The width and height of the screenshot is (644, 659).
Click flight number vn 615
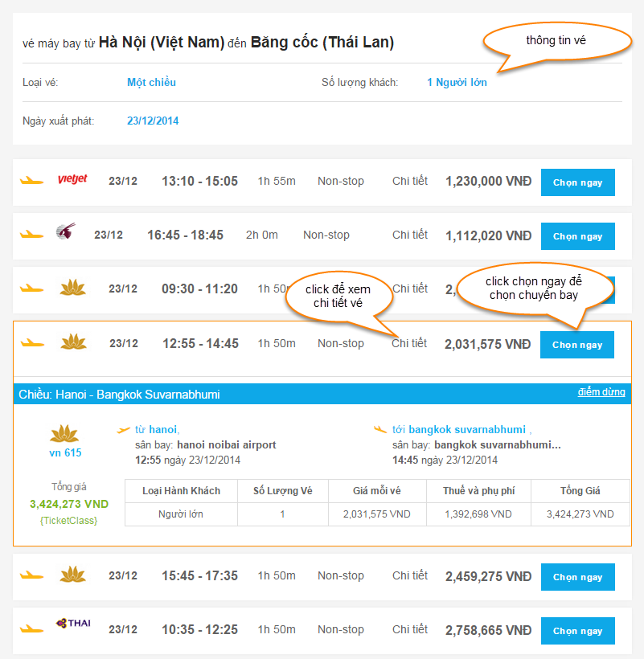[65, 452]
